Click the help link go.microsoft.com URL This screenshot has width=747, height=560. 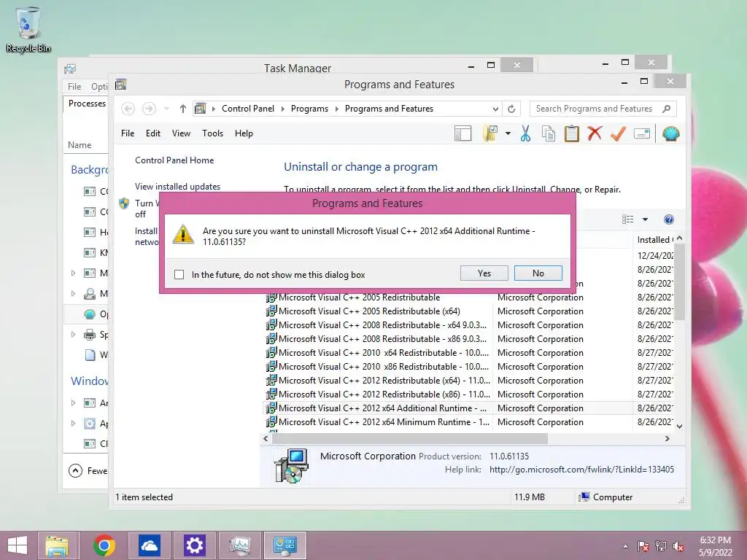tap(581, 470)
